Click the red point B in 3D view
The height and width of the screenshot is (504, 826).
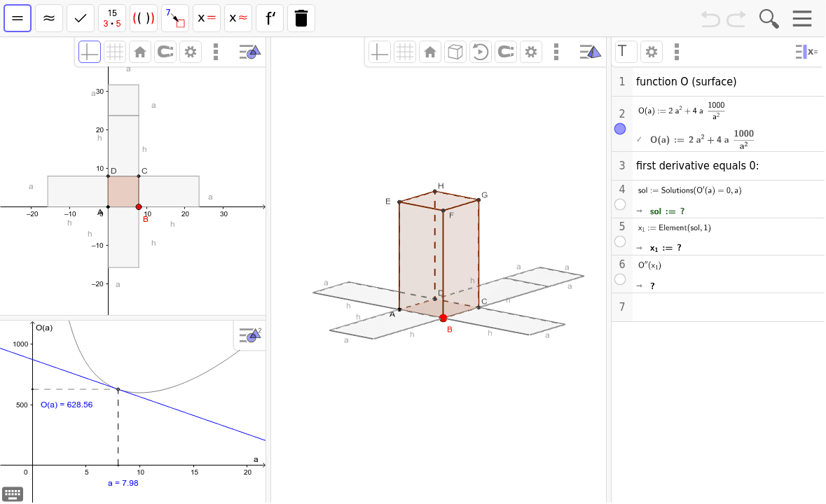tap(443, 318)
